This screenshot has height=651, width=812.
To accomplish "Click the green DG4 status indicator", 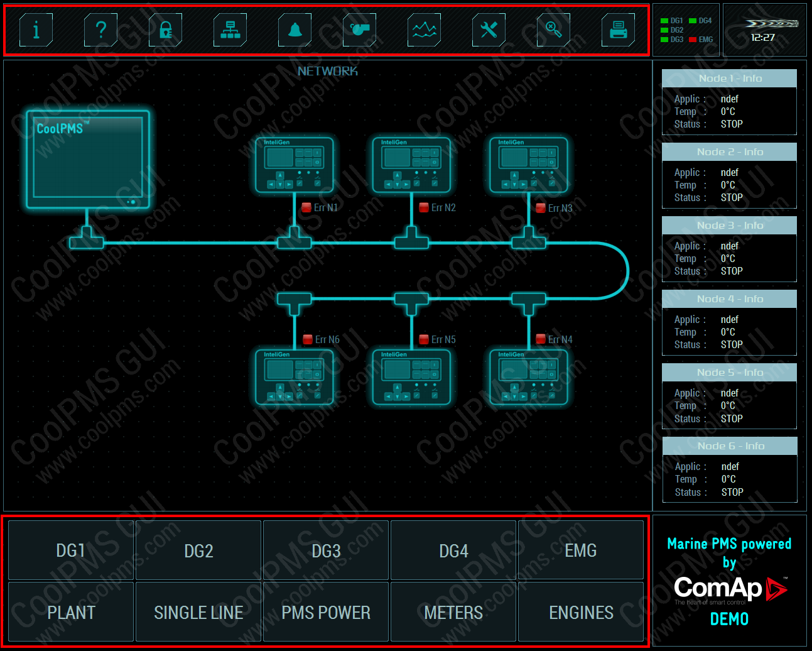I will (693, 21).
